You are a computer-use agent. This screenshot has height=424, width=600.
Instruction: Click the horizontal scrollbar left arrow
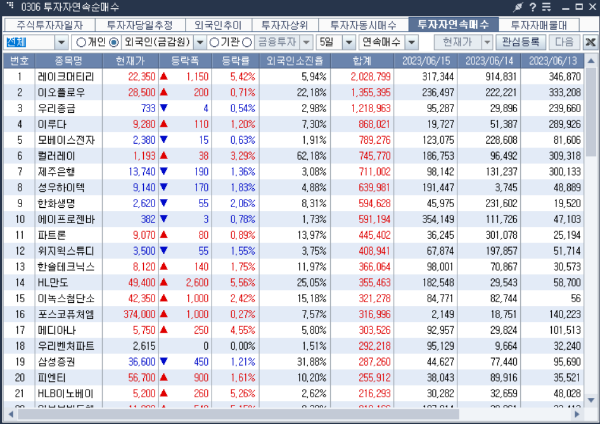pyautogui.click(x=11, y=414)
